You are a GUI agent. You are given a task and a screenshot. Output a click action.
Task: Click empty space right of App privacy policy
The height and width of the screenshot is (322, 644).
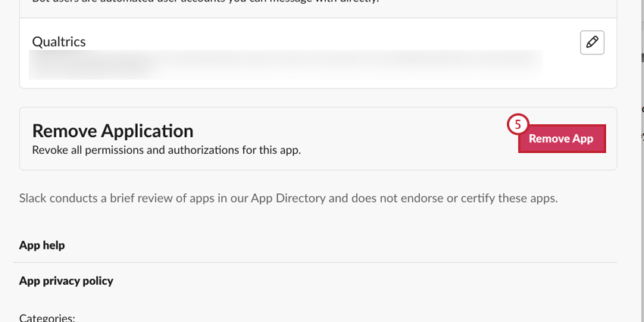pyautogui.click(x=379, y=280)
